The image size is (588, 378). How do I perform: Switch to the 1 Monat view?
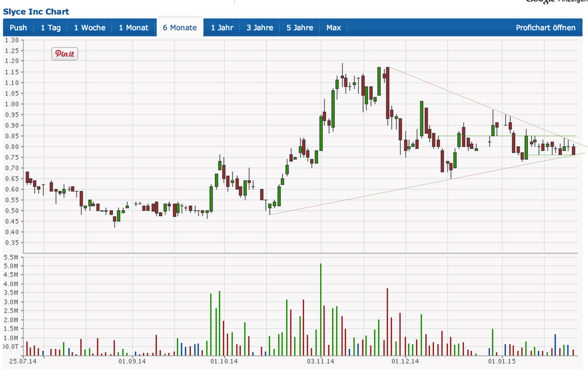pos(133,27)
